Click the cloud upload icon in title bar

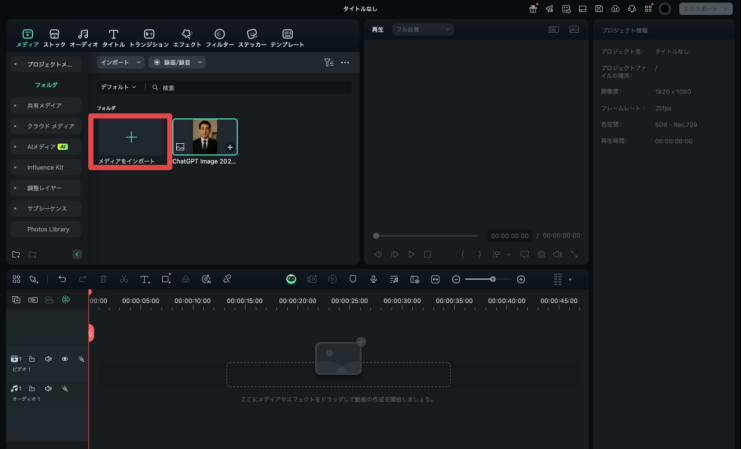616,8
